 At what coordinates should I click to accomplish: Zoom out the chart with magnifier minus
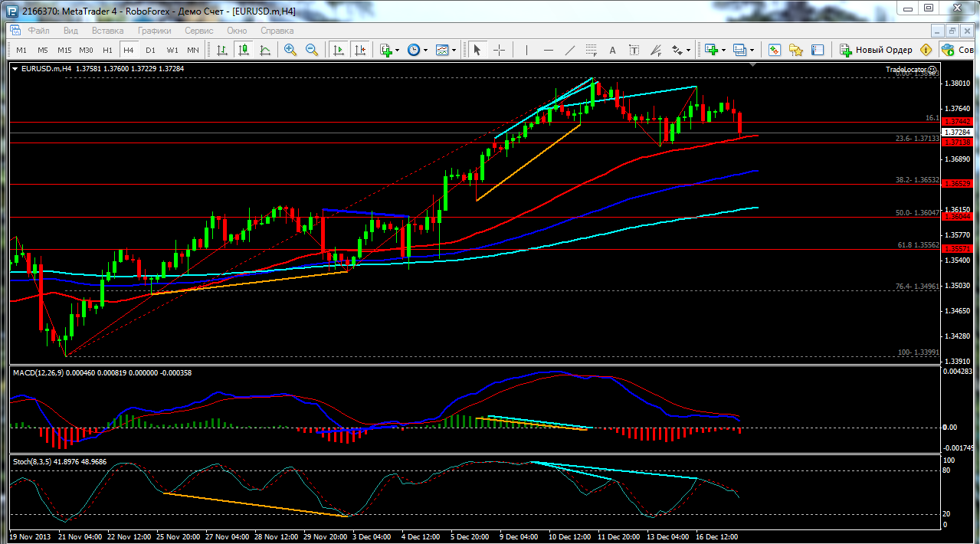point(312,50)
